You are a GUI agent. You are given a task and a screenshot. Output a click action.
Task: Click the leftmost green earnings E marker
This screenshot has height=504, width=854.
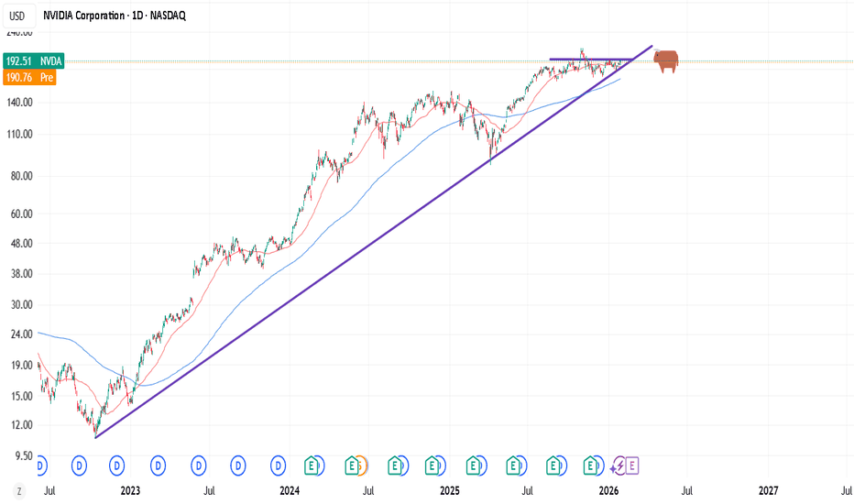click(313, 466)
